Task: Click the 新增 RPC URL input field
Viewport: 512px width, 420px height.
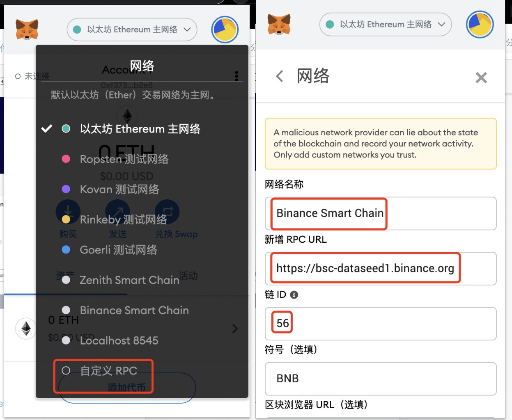Action: point(381,268)
